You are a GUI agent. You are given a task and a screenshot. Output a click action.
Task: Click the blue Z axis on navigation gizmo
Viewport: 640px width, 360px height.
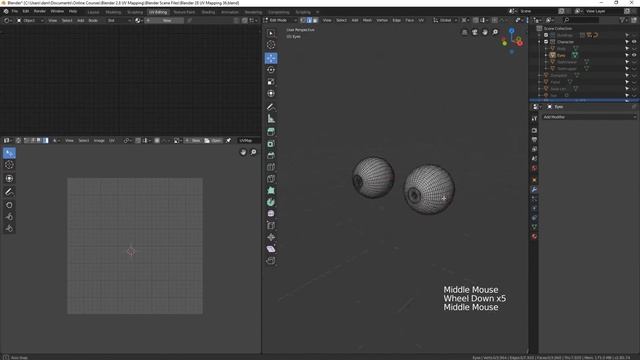pos(511,31)
